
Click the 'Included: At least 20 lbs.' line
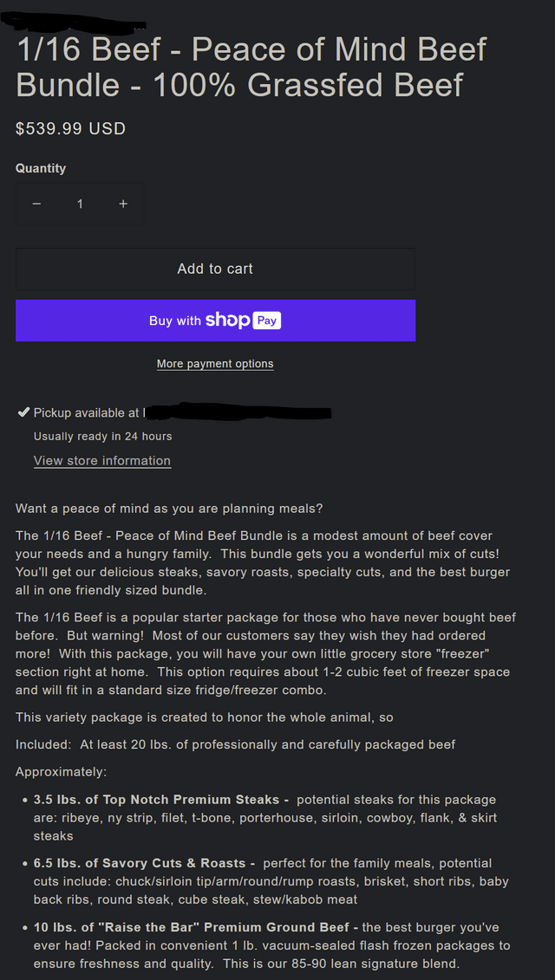[235, 744]
